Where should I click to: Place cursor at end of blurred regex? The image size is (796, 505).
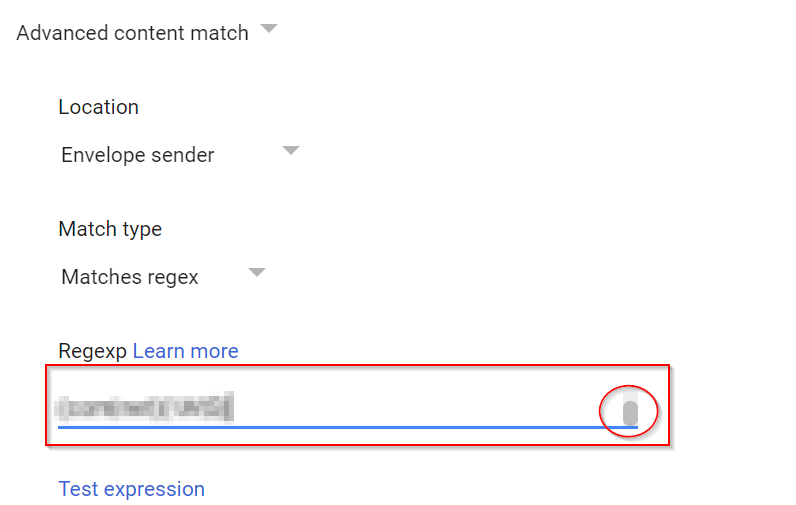pyautogui.click(x=232, y=407)
